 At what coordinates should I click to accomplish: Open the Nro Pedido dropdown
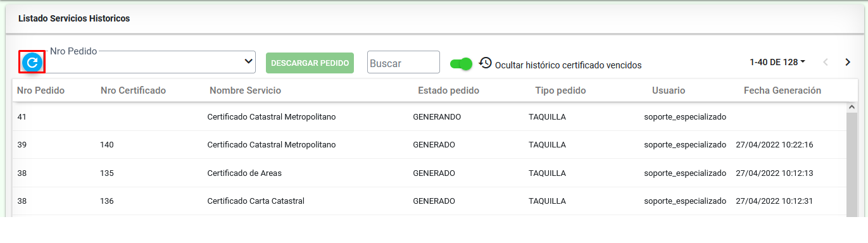(152, 62)
